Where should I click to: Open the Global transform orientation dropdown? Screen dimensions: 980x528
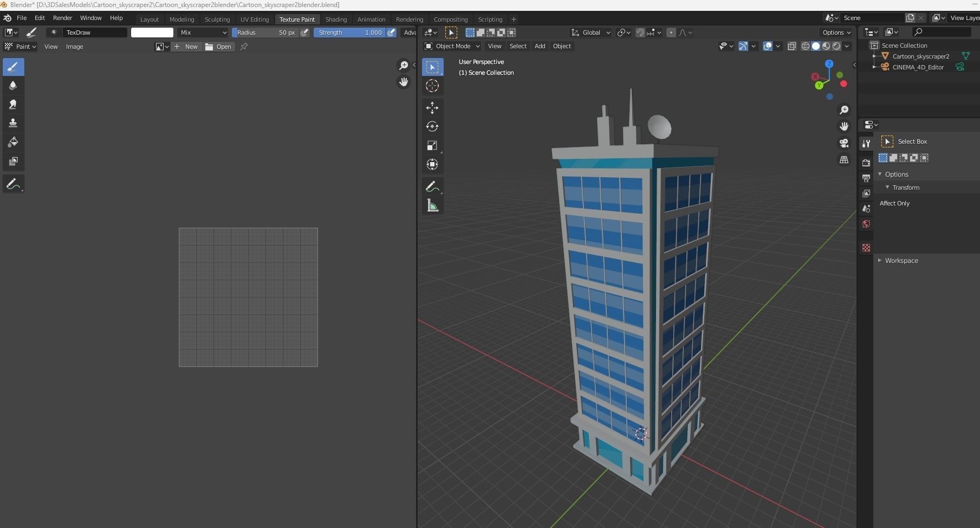pyautogui.click(x=590, y=33)
